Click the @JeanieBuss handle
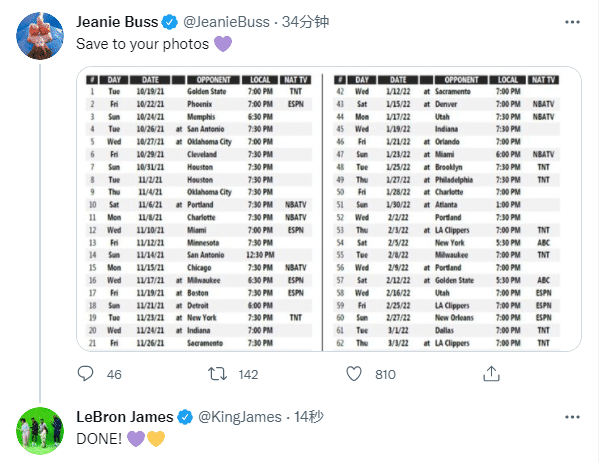599x462 pixels. click(226, 22)
